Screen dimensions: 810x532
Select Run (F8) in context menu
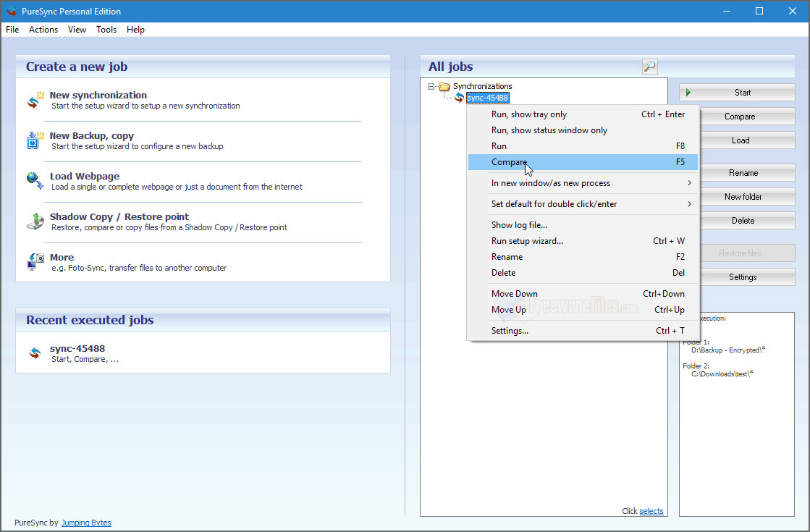click(x=583, y=146)
